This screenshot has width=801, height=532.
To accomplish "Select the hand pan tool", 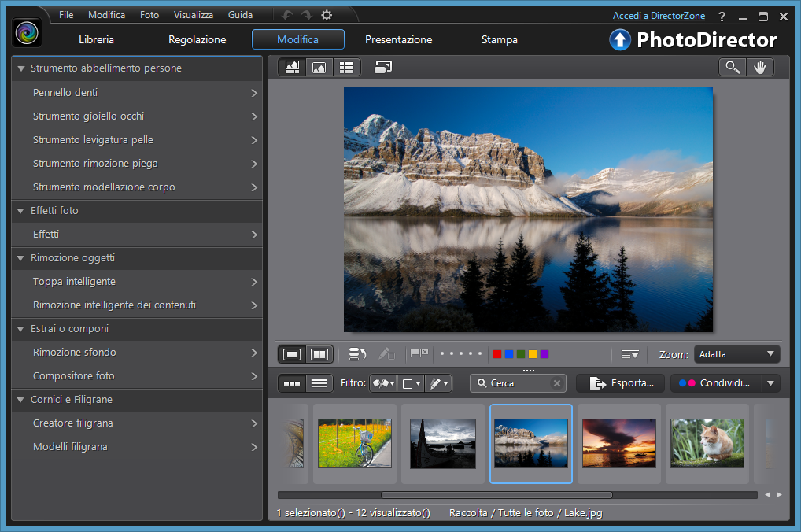I will [x=759, y=68].
